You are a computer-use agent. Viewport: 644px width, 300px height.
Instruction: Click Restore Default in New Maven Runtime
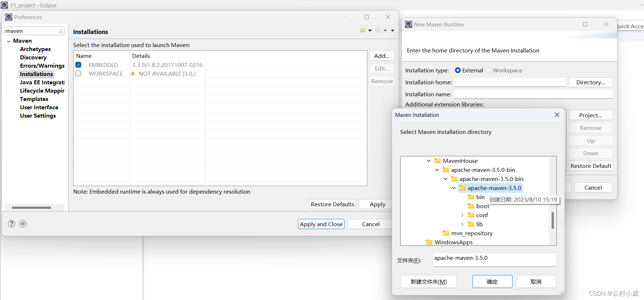coord(591,166)
